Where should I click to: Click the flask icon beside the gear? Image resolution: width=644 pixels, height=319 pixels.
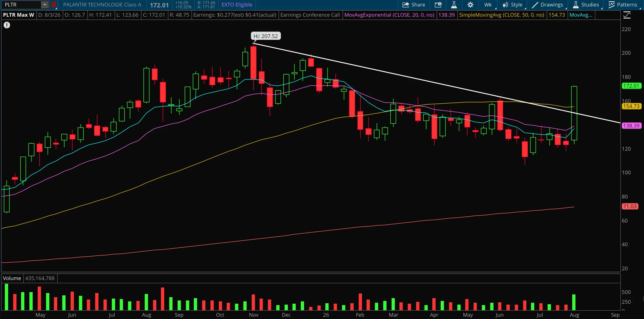pos(454,4)
